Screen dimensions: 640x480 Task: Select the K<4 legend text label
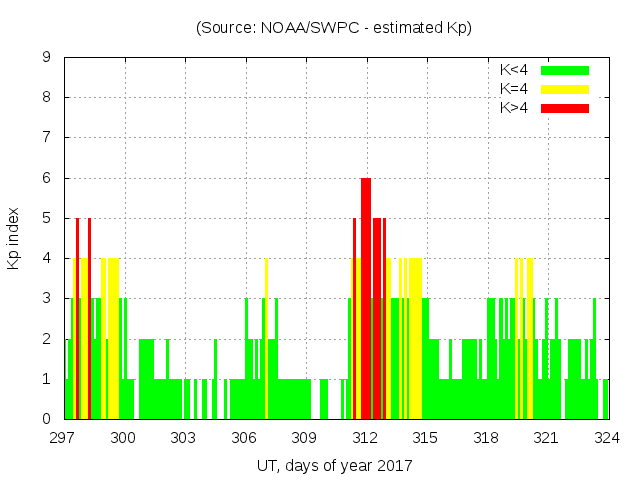point(516,70)
